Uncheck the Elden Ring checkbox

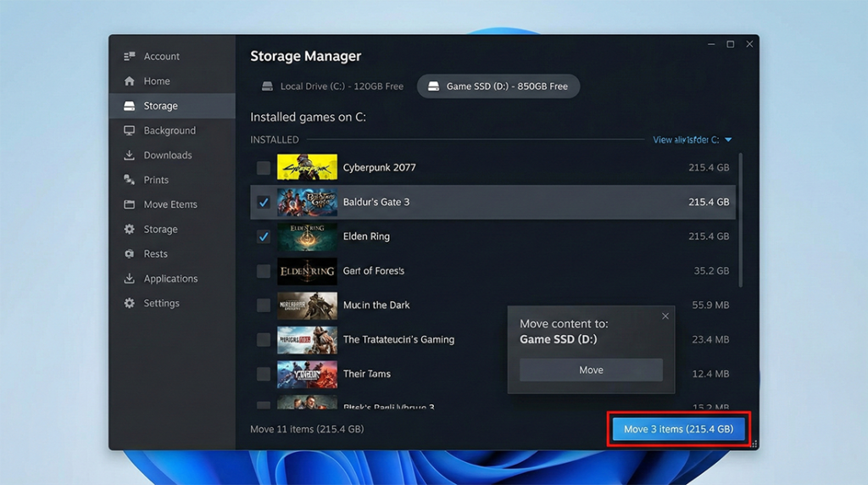264,237
